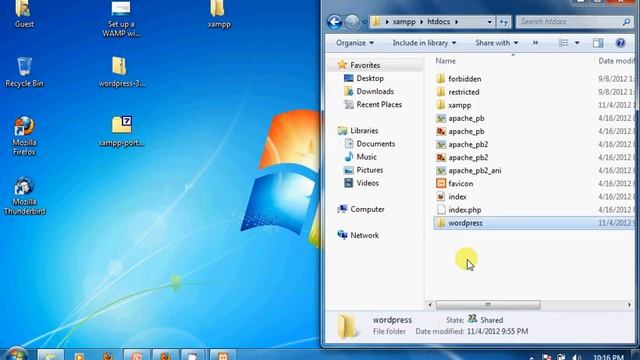Select the wordpress folder row
640x360 pixels.
(x=534, y=223)
